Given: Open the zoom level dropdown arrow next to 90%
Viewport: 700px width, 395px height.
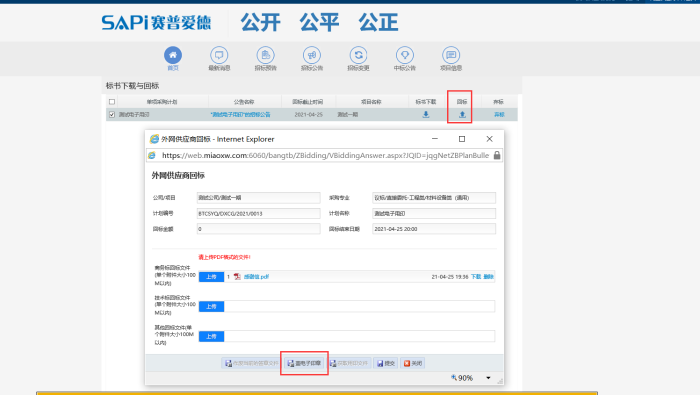Looking at the screenshot, I should (488, 378).
